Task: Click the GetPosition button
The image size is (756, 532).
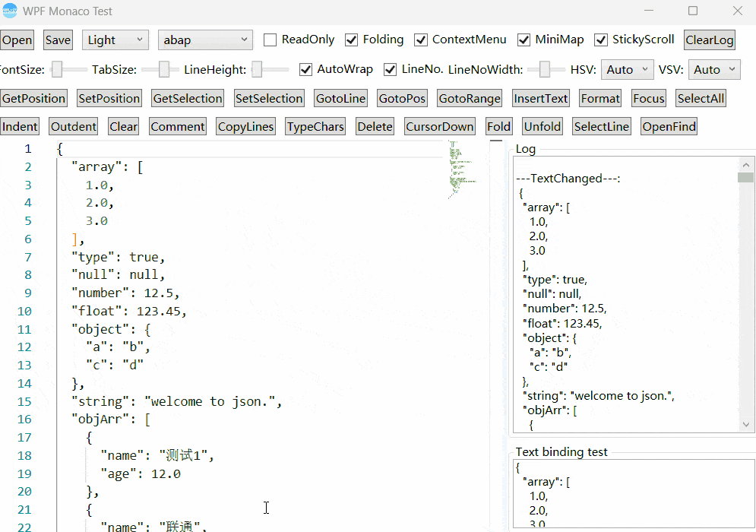Action: [33, 98]
